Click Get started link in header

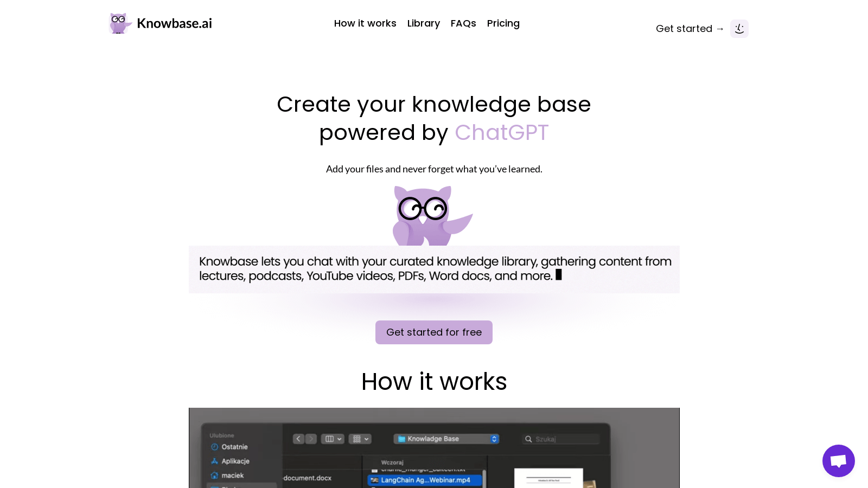coord(690,29)
